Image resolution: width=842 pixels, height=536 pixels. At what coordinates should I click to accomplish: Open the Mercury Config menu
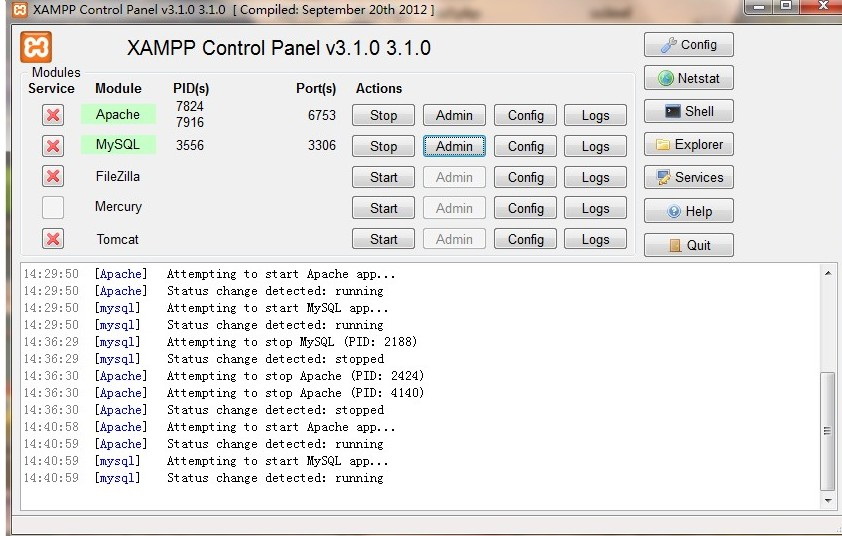coord(525,208)
